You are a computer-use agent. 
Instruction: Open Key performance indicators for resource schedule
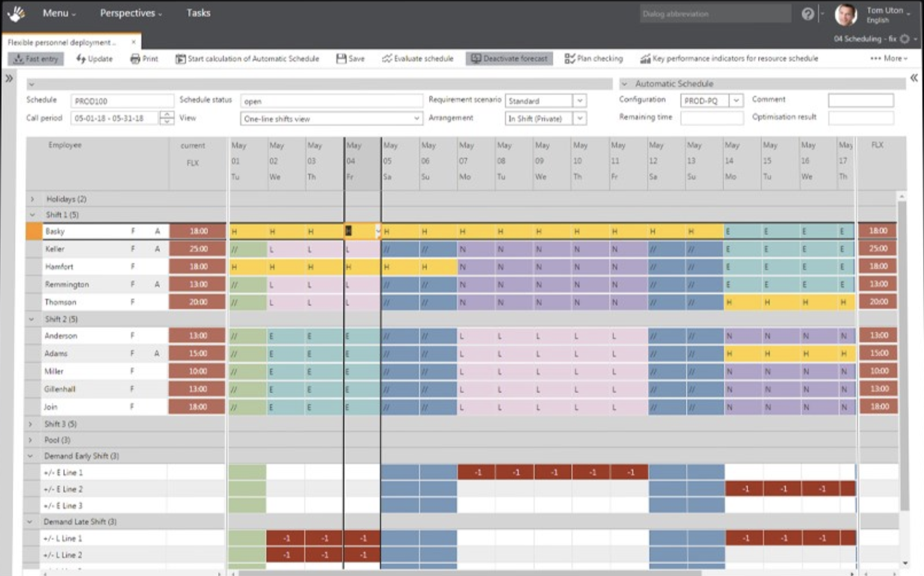(645, 58)
